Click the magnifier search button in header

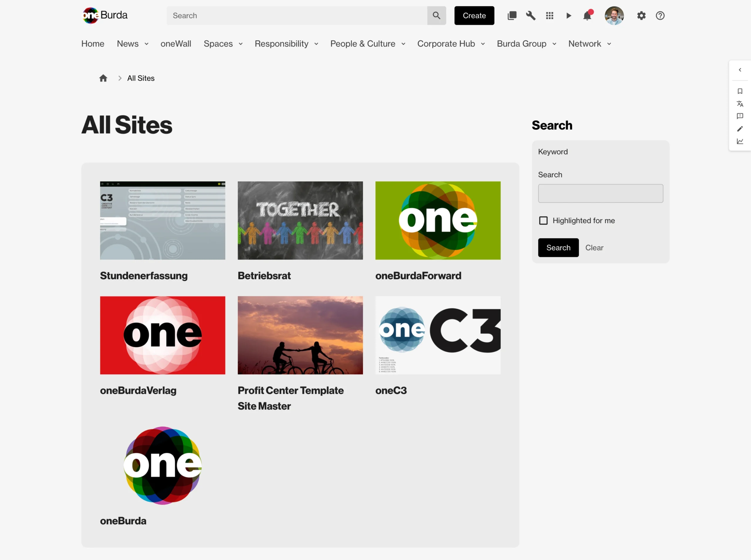437,16
